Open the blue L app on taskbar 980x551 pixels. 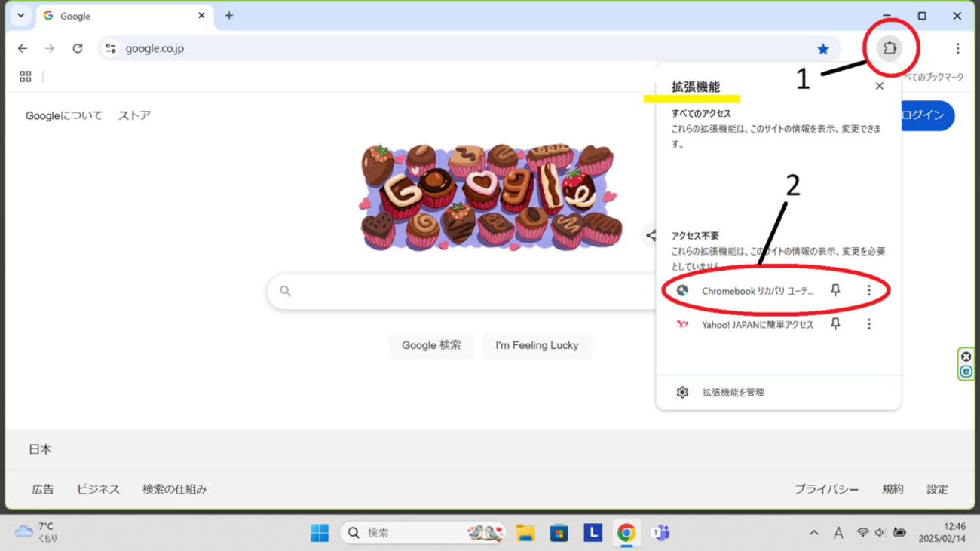click(593, 533)
